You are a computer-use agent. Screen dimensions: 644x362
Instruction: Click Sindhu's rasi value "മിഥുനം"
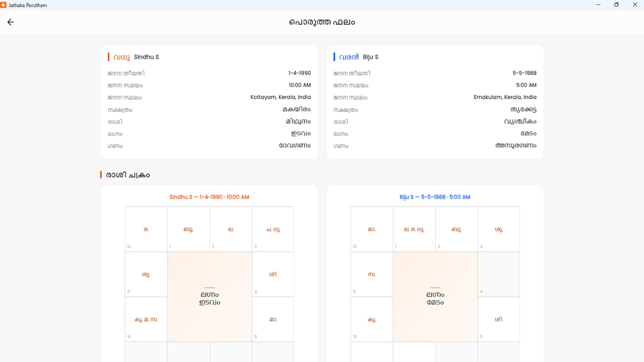298,121
